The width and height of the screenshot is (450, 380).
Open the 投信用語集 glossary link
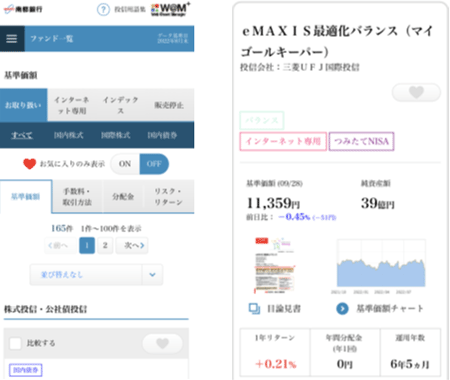click(x=130, y=9)
